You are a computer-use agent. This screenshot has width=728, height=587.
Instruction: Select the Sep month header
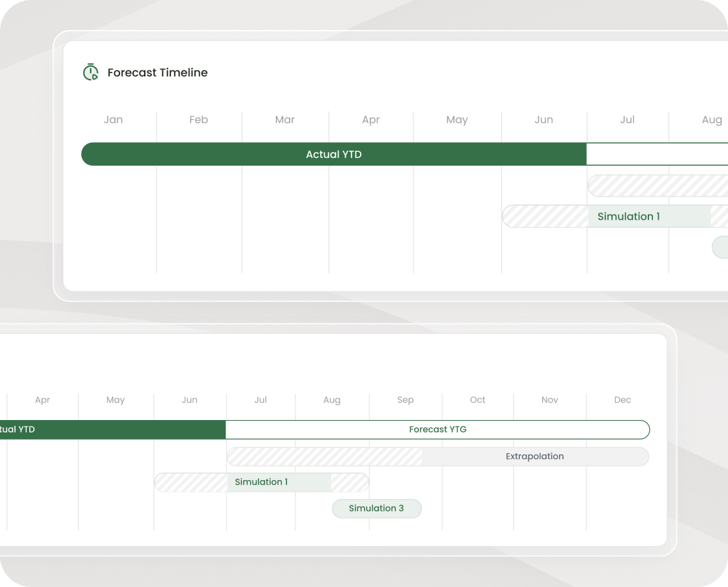click(x=405, y=400)
